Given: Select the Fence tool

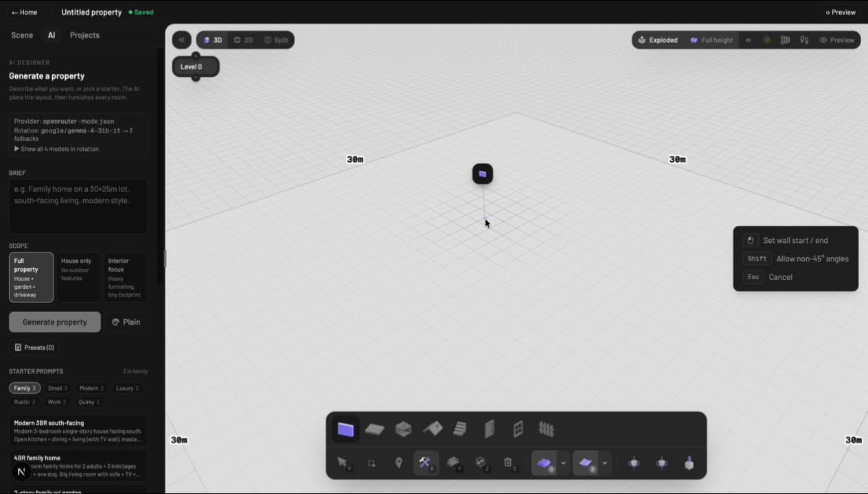Looking at the screenshot, I should coord(546,429).
